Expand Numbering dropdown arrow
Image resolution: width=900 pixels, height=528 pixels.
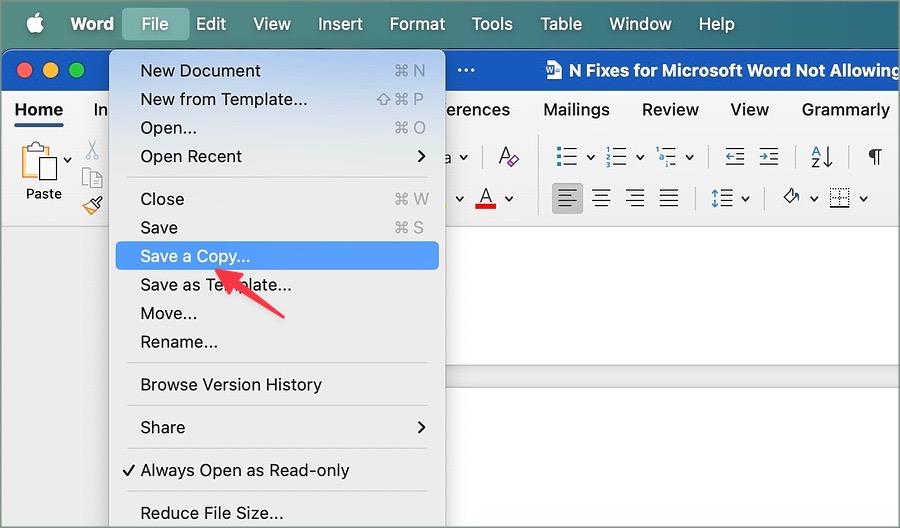(x=640, y=157)
